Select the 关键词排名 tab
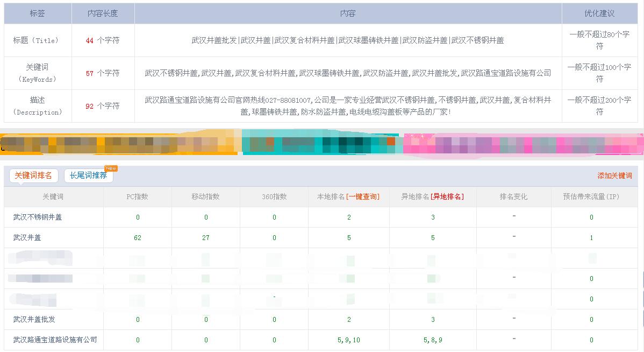 [33, 175]
